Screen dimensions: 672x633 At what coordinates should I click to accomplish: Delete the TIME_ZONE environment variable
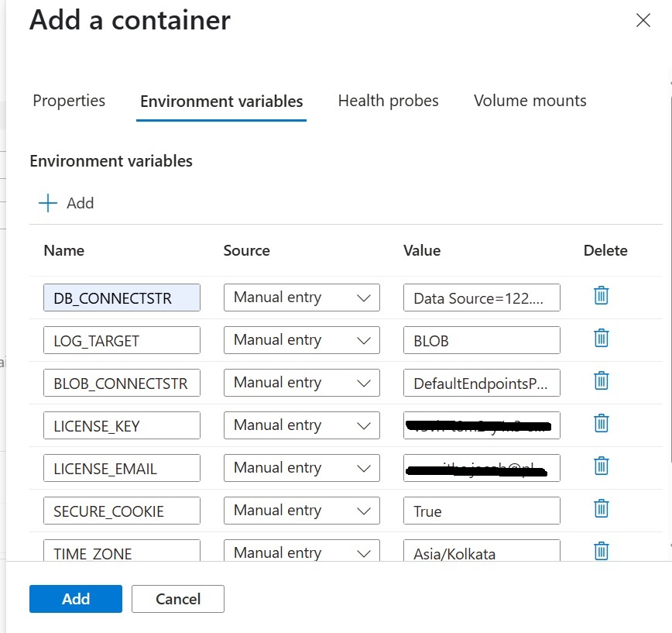601,550
